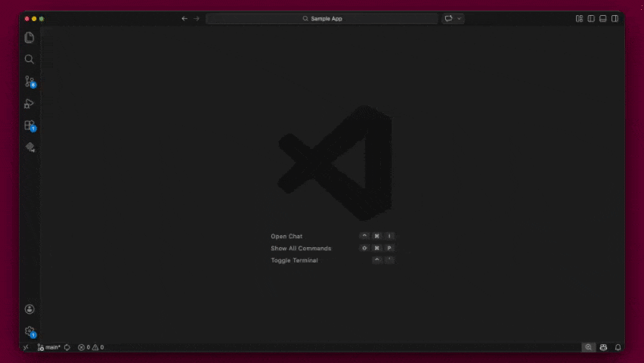Open the Accounts menu icon
The image size is (644, 363).
pyautogui.click(x=29, y=309)
